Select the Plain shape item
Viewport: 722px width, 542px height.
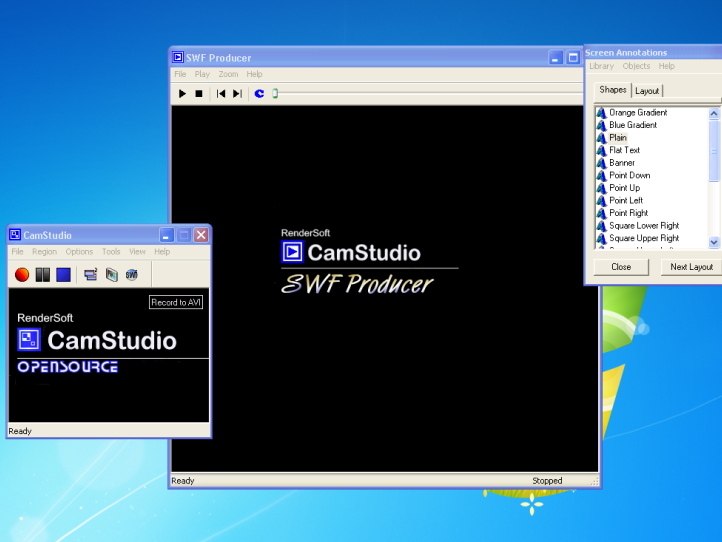coord(618,137)
